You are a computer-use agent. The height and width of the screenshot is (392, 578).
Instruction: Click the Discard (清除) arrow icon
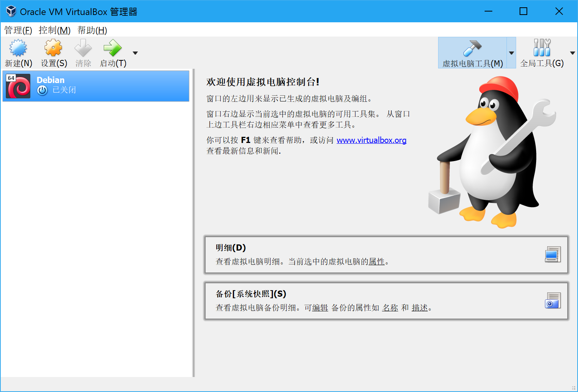(83, 48)
